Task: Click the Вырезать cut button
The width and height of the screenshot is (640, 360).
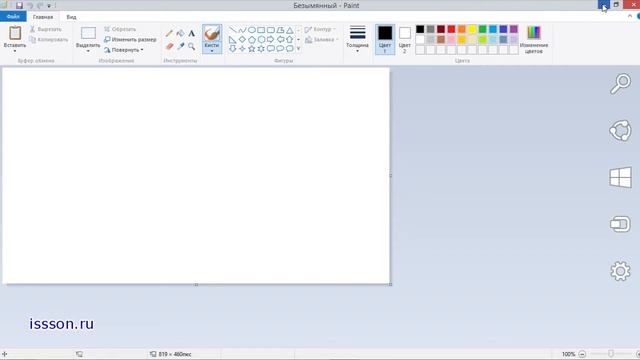Action: pos(45,29)
